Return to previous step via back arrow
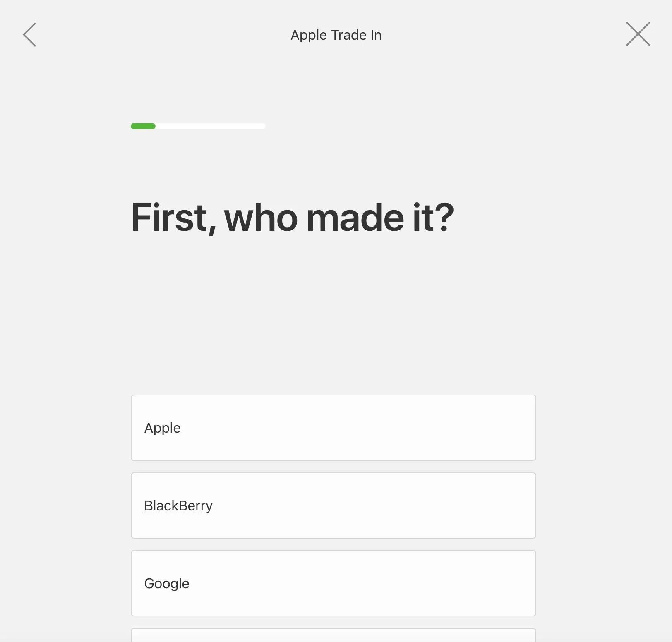The width and height of the screenshot is (672, 642). [30, 35]
